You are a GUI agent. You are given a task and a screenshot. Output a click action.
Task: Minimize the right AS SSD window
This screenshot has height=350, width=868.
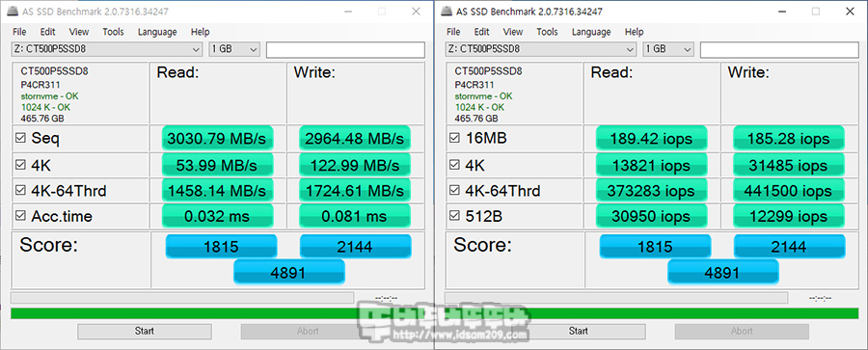[782, 11]
